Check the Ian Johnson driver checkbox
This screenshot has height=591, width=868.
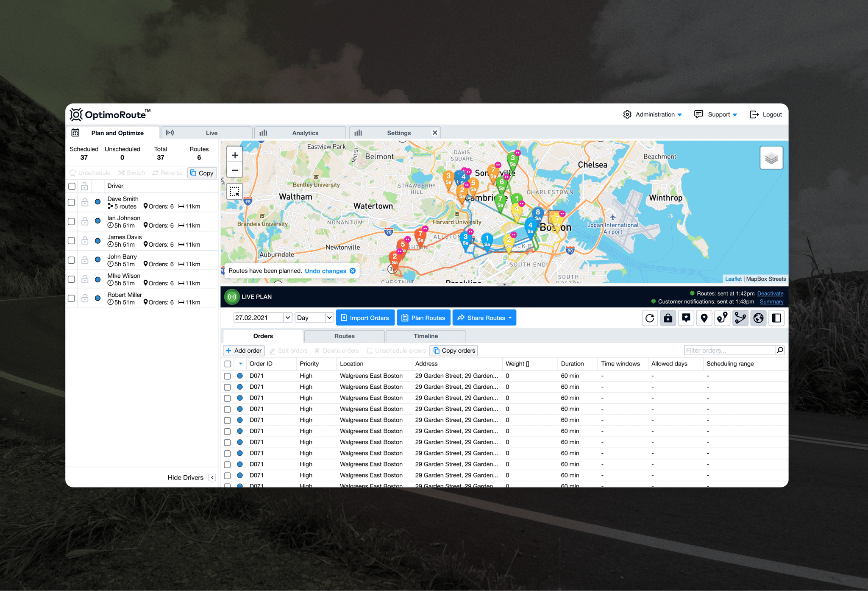pos(72,221)
